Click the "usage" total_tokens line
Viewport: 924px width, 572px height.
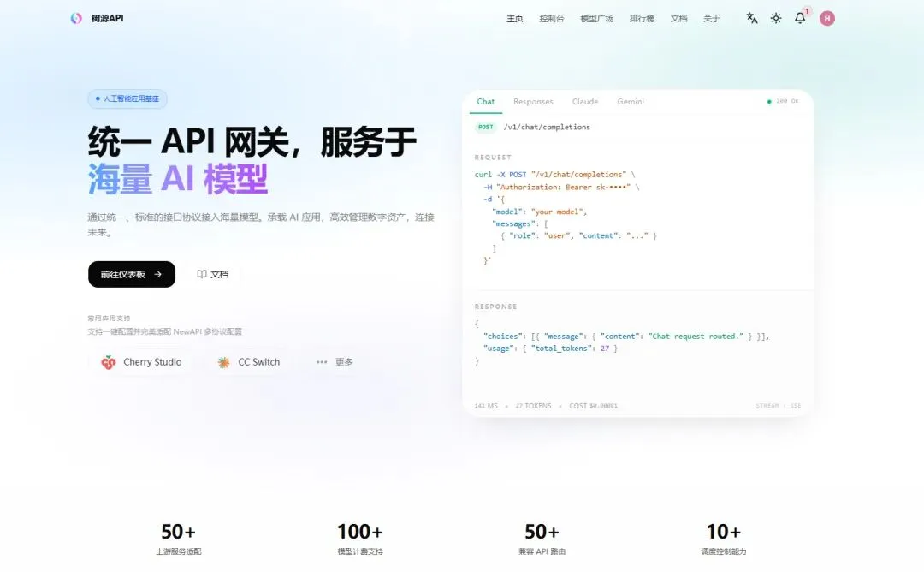[550, 349]
